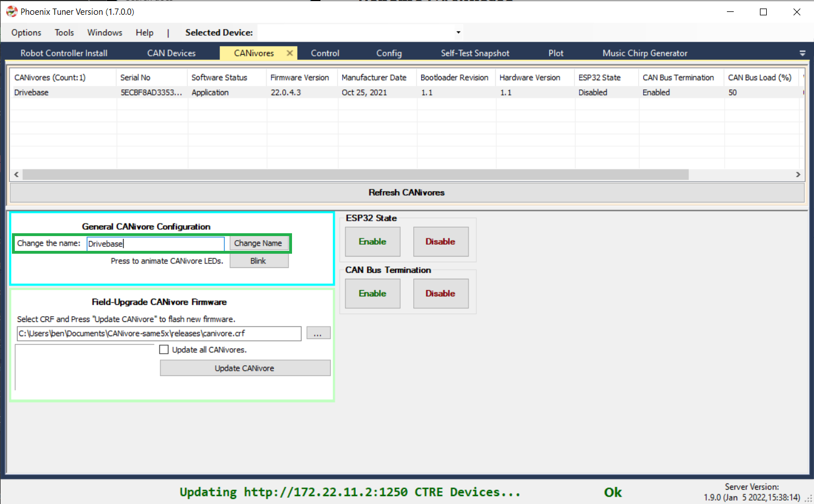Open the Options menu
814x504 pixels.
[x=26, y=32]
